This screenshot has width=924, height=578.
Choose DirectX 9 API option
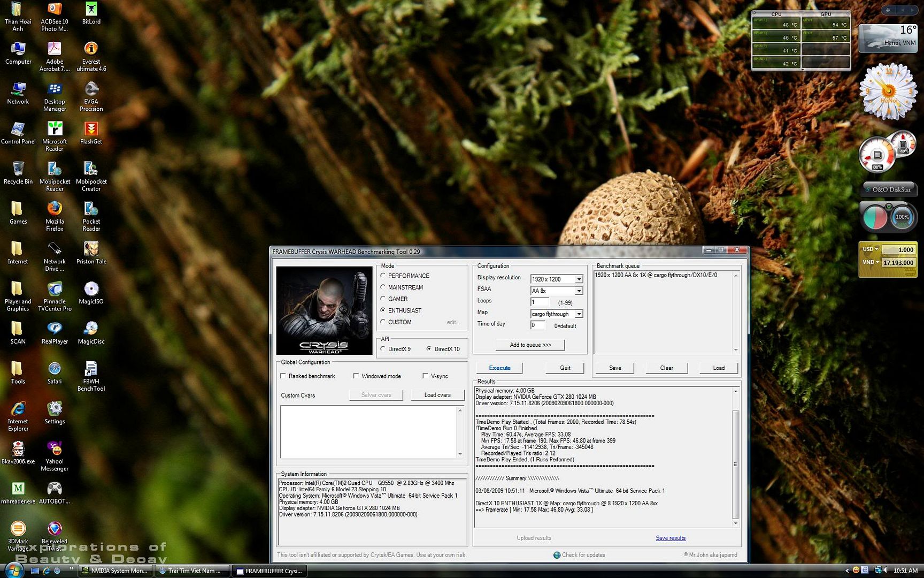383,349
